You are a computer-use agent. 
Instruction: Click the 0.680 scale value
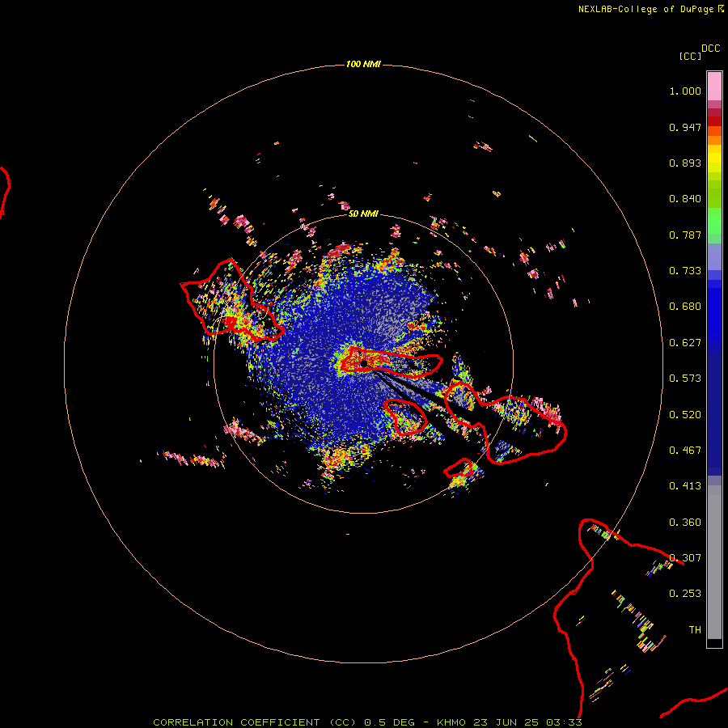(685, 307)
